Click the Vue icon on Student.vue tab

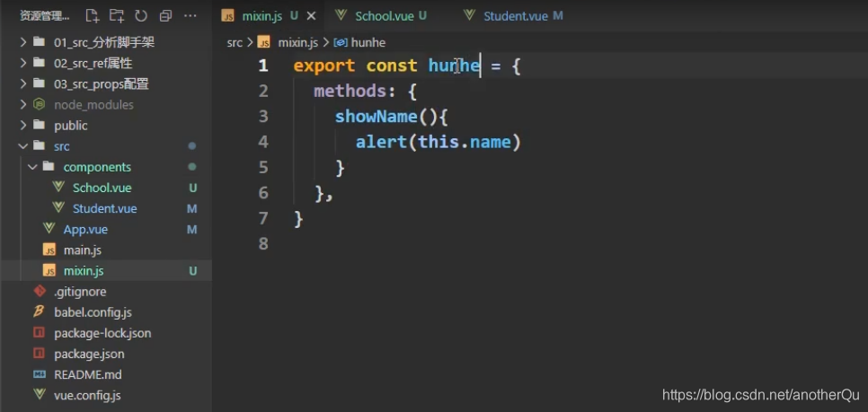[469, 15]
